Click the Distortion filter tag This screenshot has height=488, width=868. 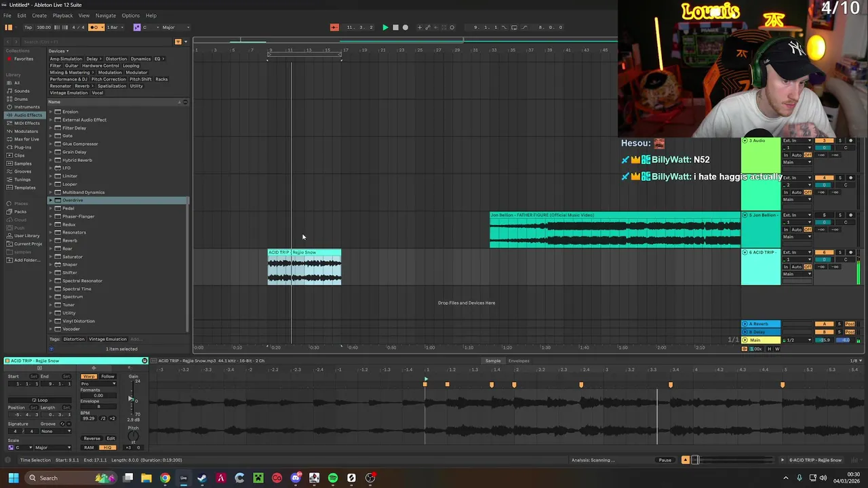(116, 59)
